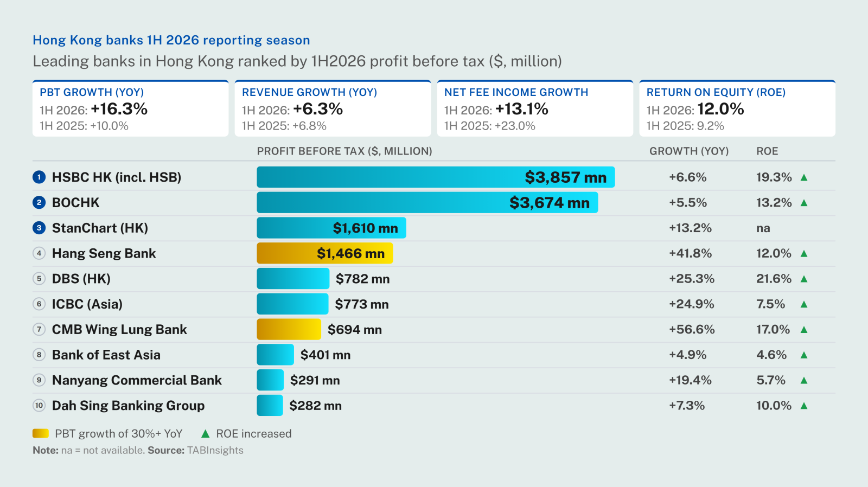
Task: Click green triangle in legend beside 'ROE increased'
Action: click(205, 434)
